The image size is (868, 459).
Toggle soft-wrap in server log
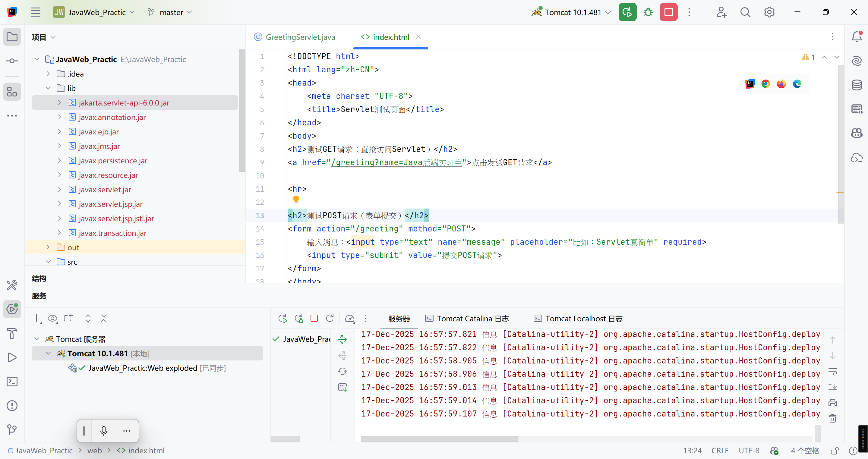[833, 372]
